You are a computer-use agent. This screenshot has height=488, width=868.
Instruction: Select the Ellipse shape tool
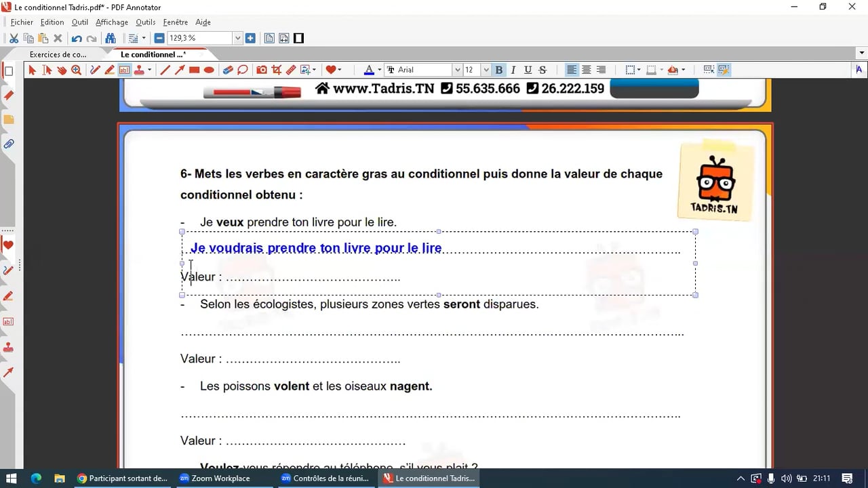(x=209, y=70)
